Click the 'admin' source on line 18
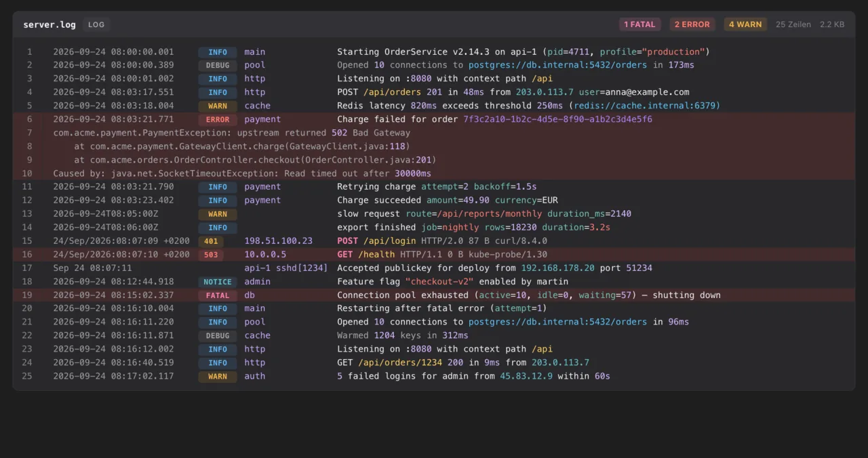 tap(258, 282)
